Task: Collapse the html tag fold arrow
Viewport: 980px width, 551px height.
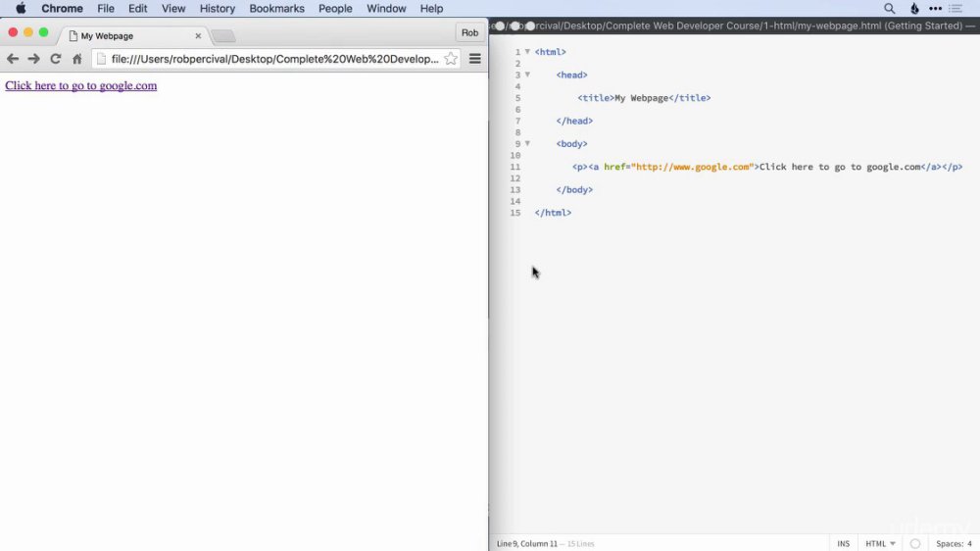Action: [527, 51]
